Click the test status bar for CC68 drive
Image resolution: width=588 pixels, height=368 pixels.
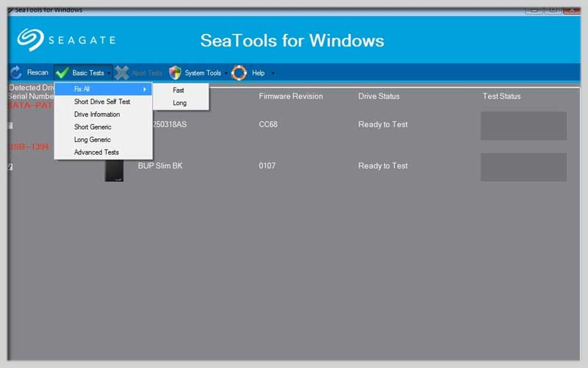click(523, 126)
